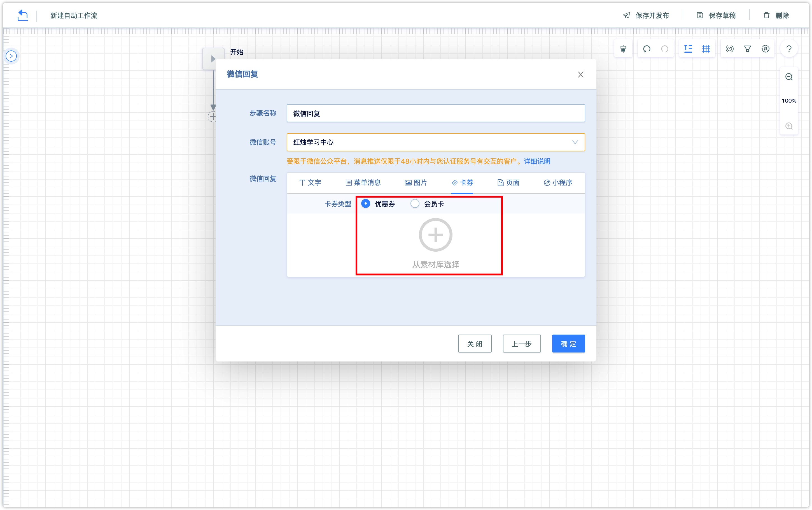Click the pin tool icon in toolbar
Image resolution: width=812 pixels, height=510 pixels.
point(623,49)
